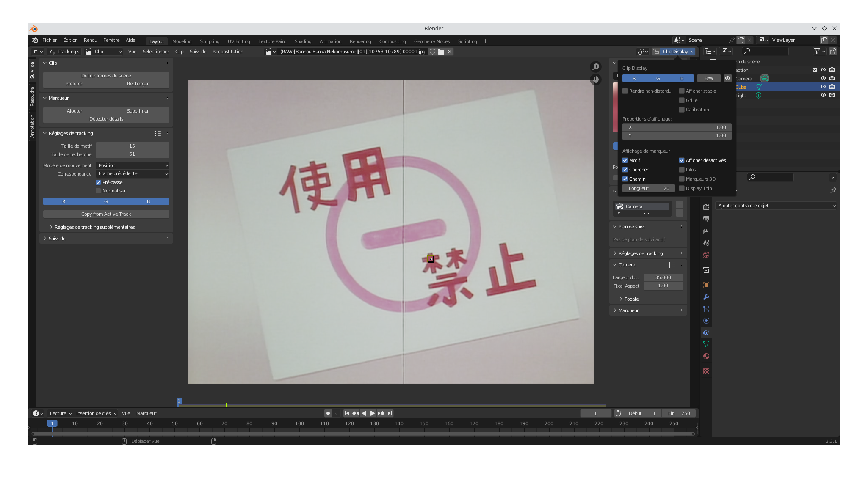This screenshot has height=478, width=868.
Task: Click the pan hand icon in viewport
Action: click(x=596, y=79)
